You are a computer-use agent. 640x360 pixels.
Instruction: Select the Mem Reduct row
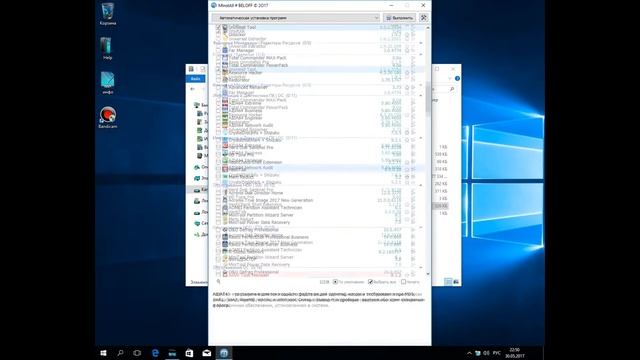(x=318, y=177)
